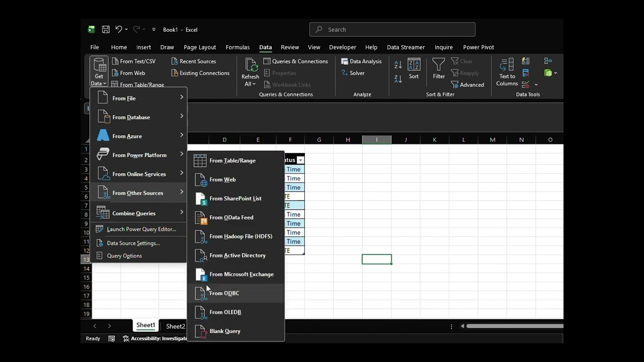The image size is (644, 362).
Task: Open Queries & Connections pane
Action: [295, 61]
